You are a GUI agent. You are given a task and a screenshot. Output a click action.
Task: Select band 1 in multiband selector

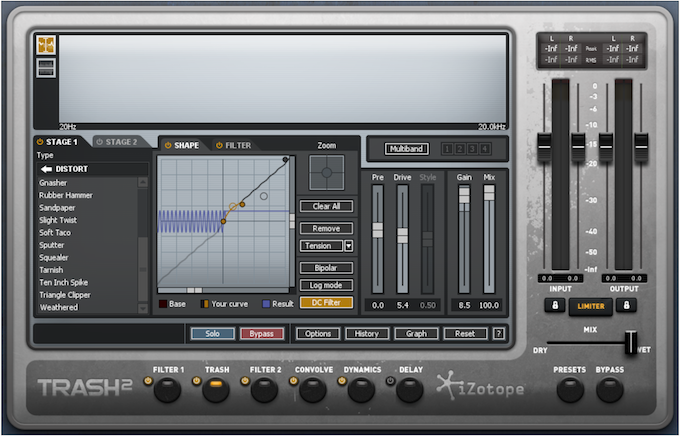[448, 149]
